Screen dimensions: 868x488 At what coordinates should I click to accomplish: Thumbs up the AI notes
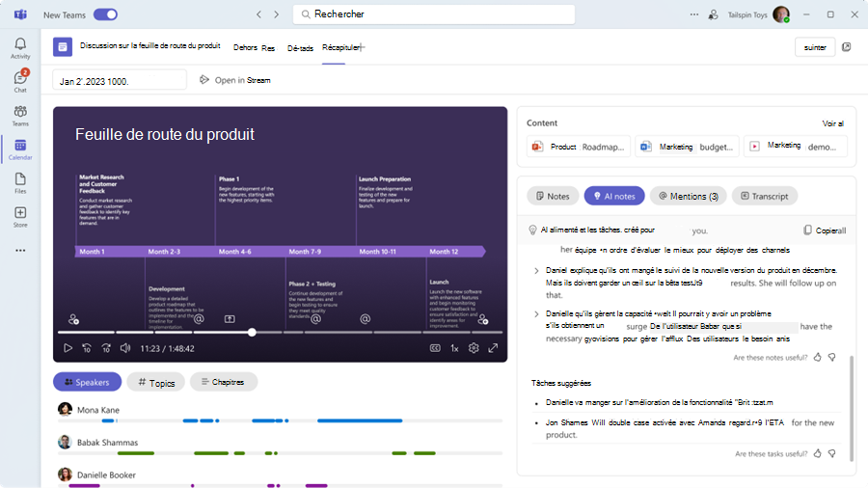[x=818, y=358]
